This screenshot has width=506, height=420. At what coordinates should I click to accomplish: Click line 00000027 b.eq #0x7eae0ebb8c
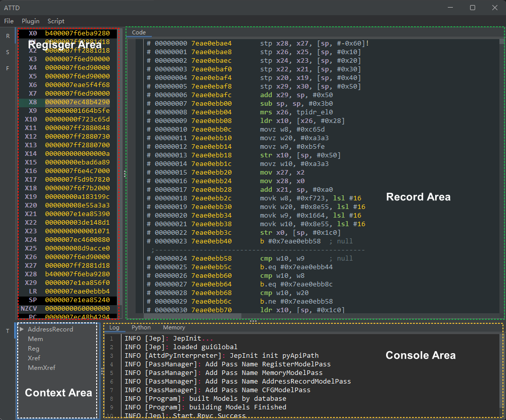[240, 284]
